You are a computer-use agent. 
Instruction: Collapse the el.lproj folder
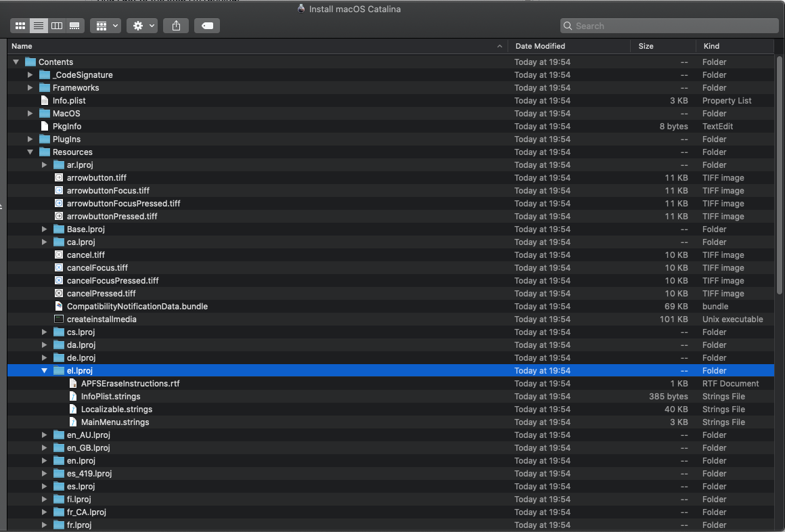(x=44, y=370)
